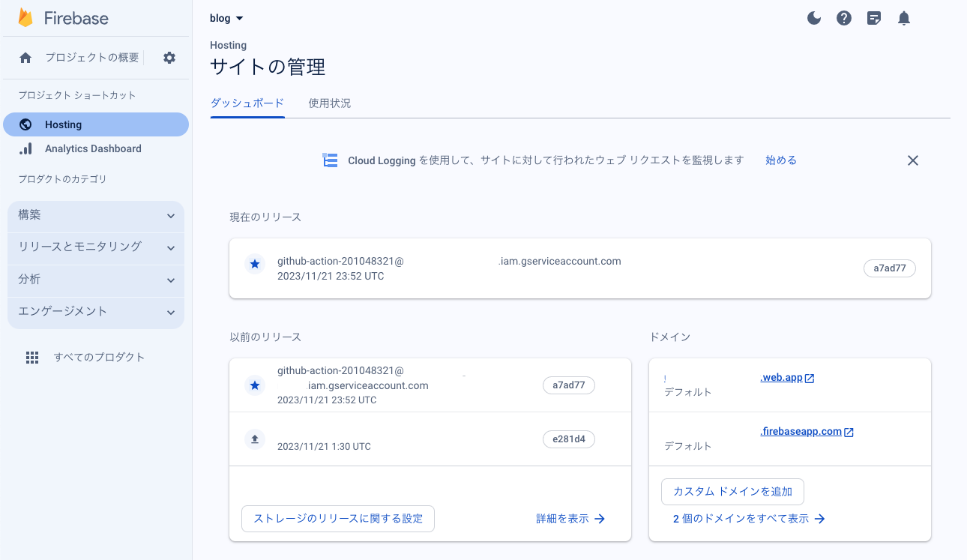This screenshot has height=560, width=967.
Task: Click upload icon on e281d4 release
Action: tap(255, 439)
